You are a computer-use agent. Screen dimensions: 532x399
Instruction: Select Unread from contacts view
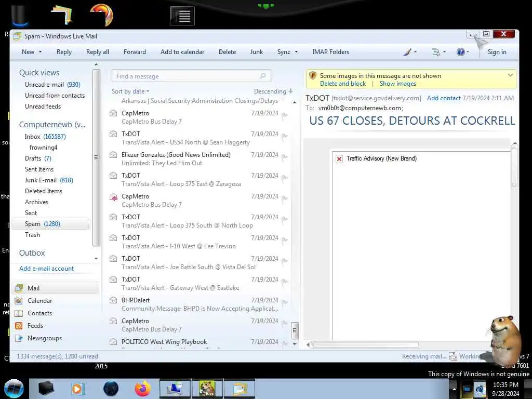click(55, 96)
